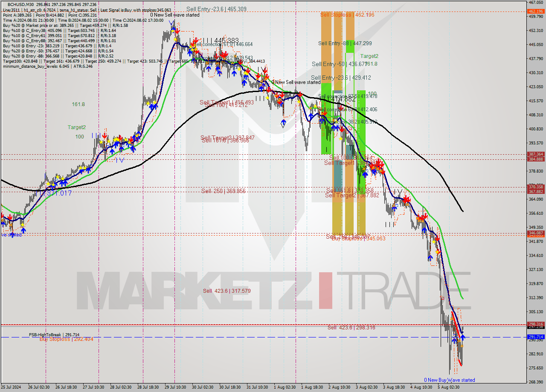Click the 'Buy Stoploss | 345.063' label

(x=358, y=239)
